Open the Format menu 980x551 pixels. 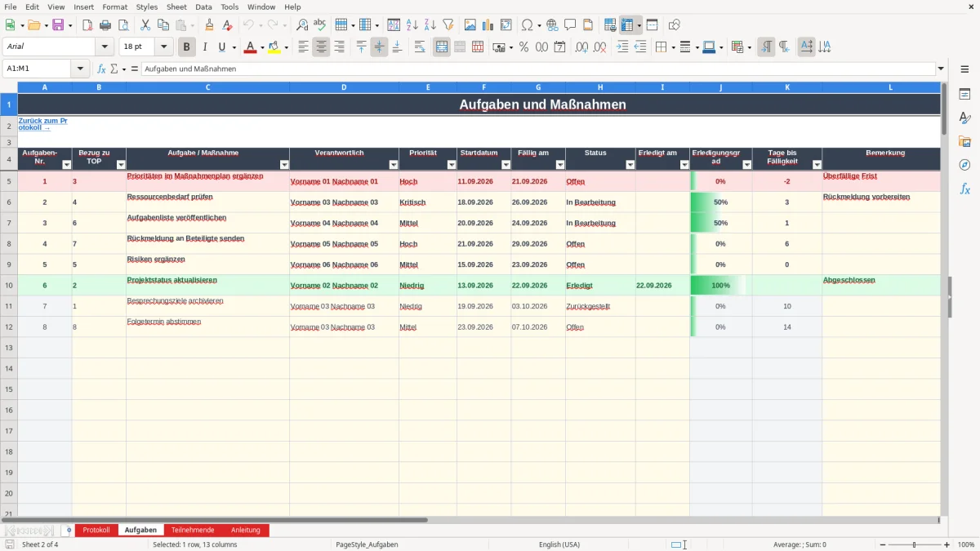[114, 7]
